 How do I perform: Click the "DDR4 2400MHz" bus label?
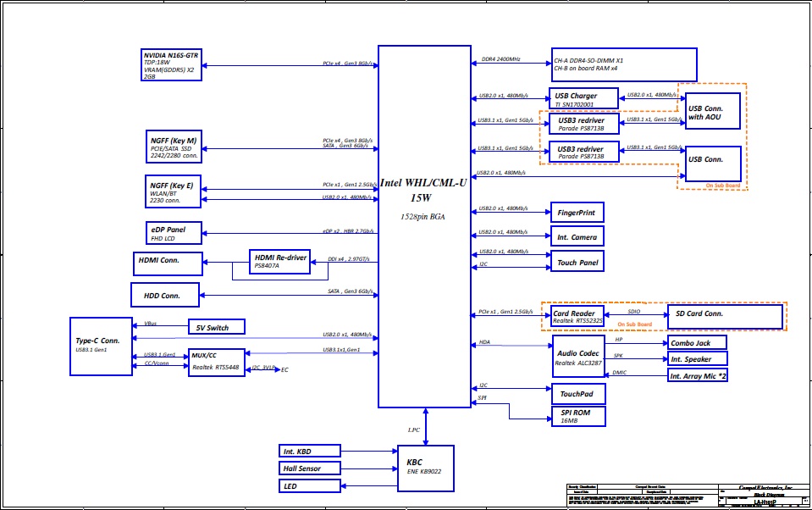pos(500,59)
